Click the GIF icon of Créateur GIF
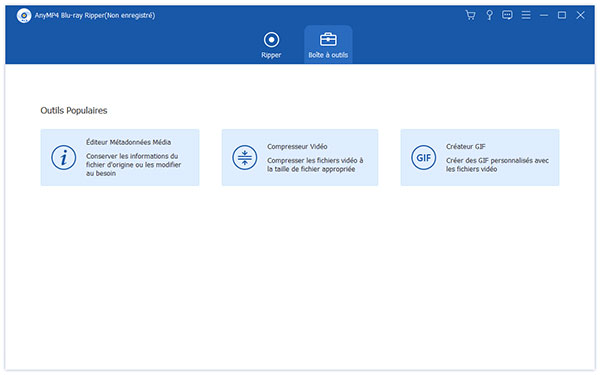 (424, 157)
